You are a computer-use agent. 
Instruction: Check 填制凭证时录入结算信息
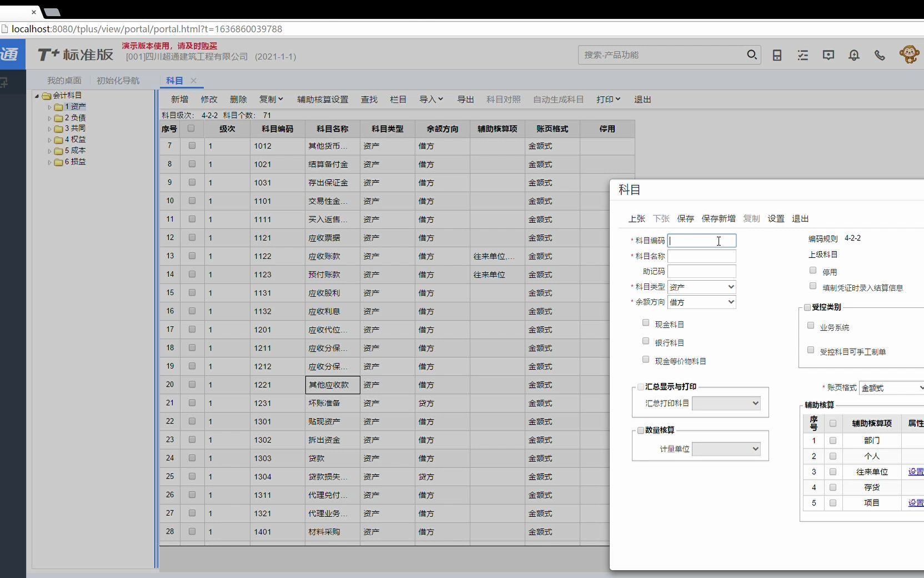(813, 286)
